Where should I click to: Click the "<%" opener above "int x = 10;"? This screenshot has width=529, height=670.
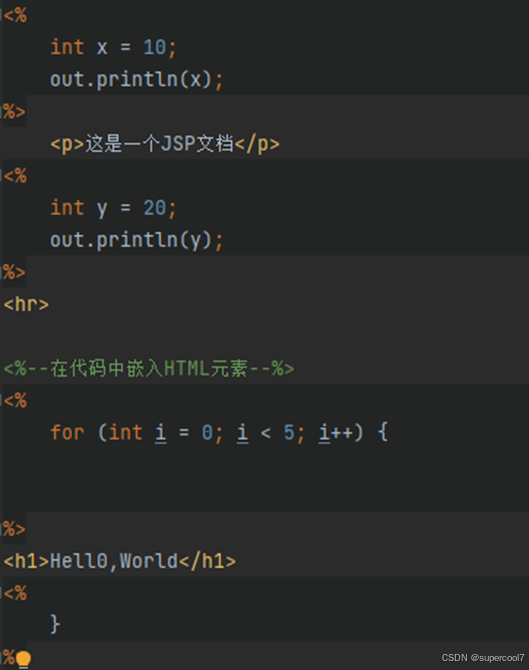15,15
